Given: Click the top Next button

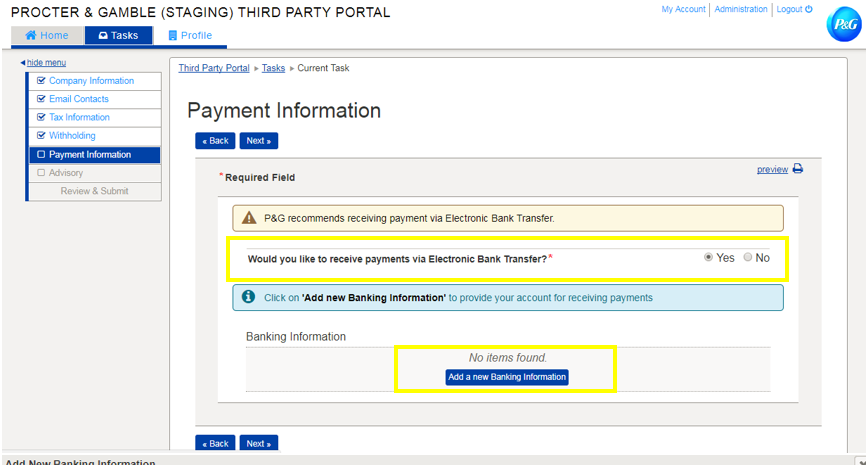Looking at the screenshot, I should pos(258,141).
